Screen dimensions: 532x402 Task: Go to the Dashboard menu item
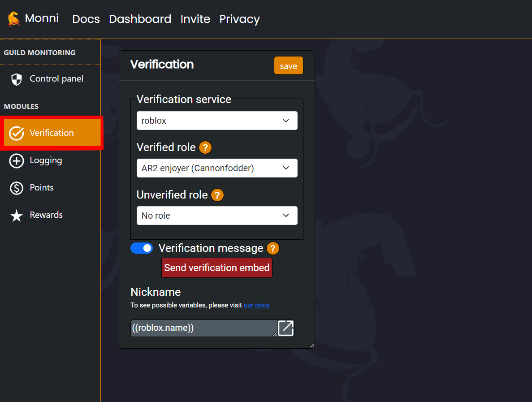click(x=140, y=19)
